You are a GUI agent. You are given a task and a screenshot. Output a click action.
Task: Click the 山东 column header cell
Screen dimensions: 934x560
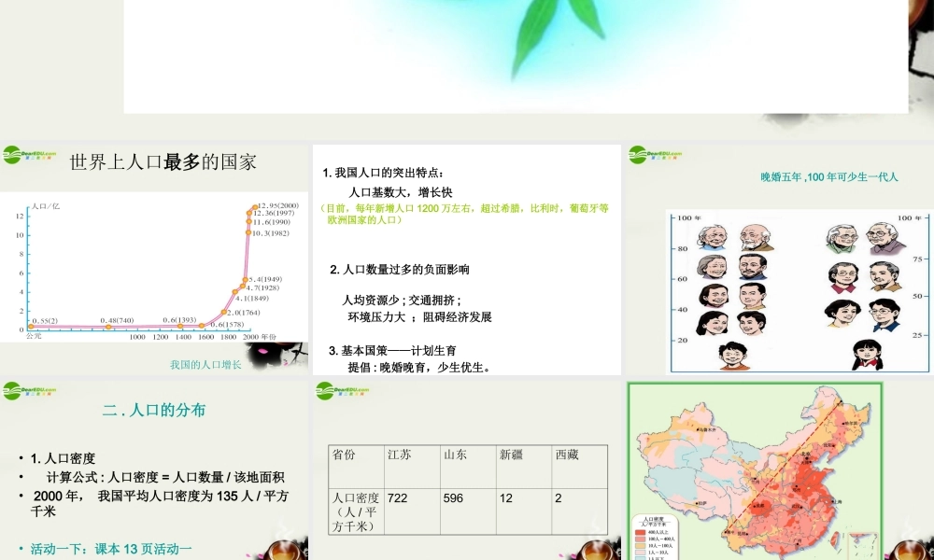click(x=468, y=467)
